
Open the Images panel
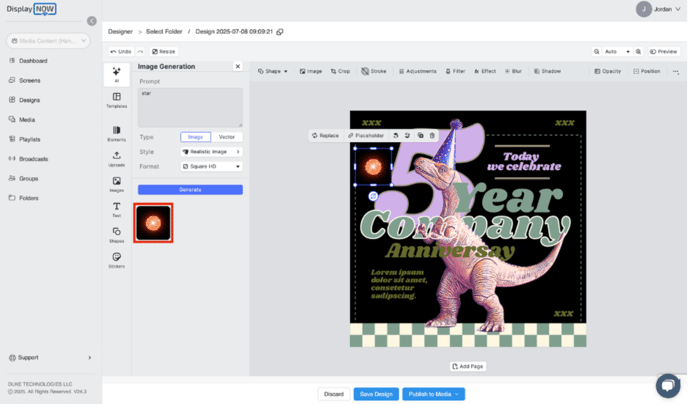pyautogui.click(x=116, y=184)
